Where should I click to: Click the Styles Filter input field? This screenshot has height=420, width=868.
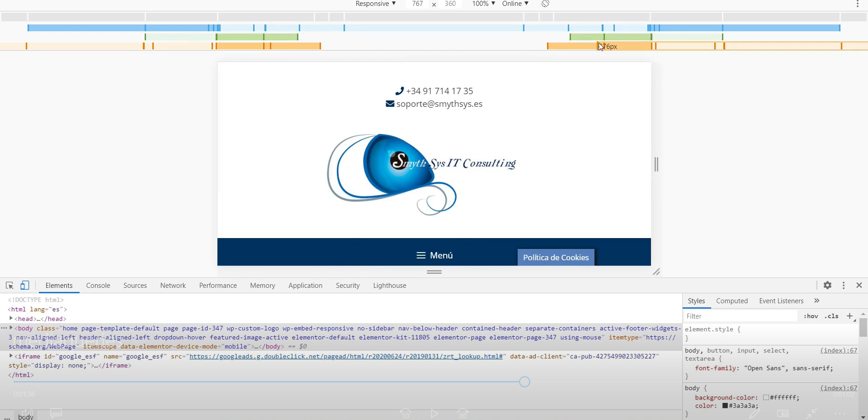tap(741, 316)
